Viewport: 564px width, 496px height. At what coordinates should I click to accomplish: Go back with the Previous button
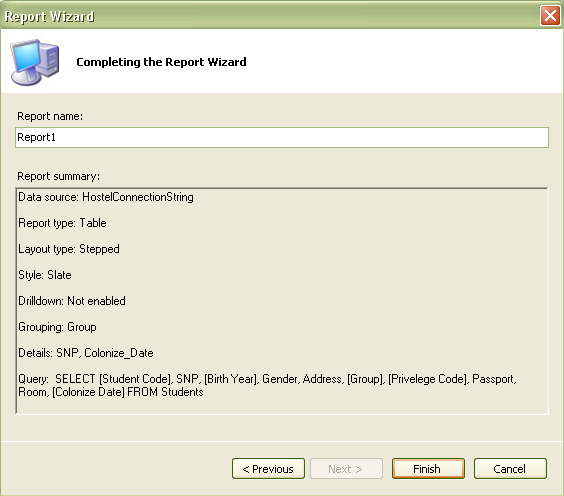pos(268,468)
